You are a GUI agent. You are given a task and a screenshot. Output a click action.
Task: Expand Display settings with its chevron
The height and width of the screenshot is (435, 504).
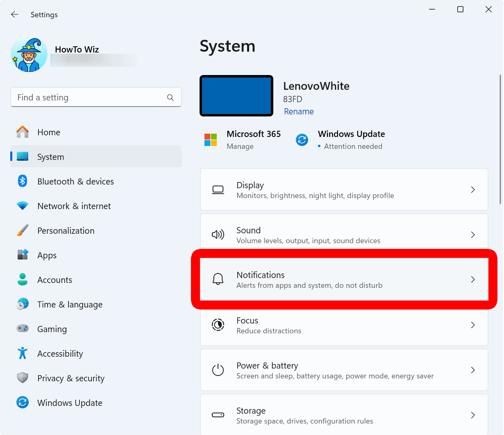coord(473,190)
